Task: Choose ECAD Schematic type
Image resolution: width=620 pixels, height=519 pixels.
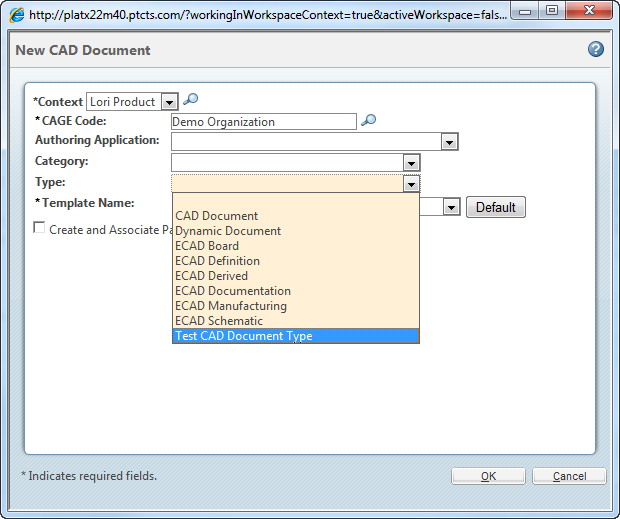Action: coord(296,321)
